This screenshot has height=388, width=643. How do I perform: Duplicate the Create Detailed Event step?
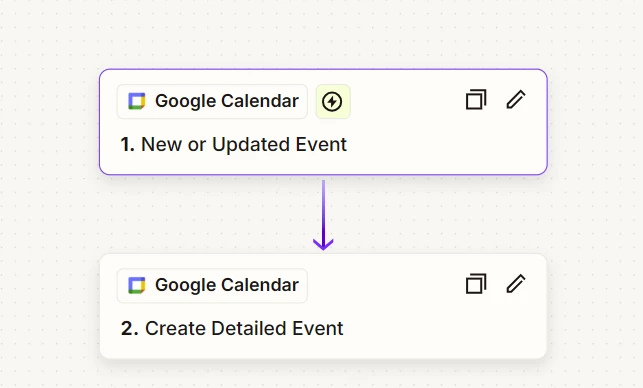[476, 284]
